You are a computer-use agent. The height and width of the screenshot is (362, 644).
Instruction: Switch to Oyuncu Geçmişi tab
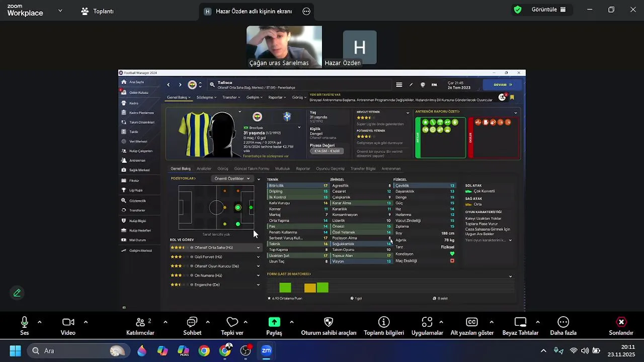pyautogui.click(x=330, y=169)
